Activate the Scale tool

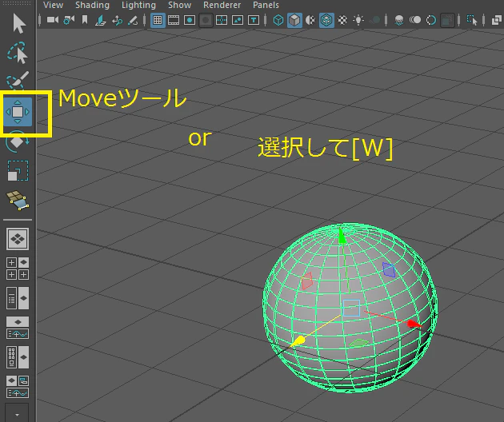(x=18, y=170)
